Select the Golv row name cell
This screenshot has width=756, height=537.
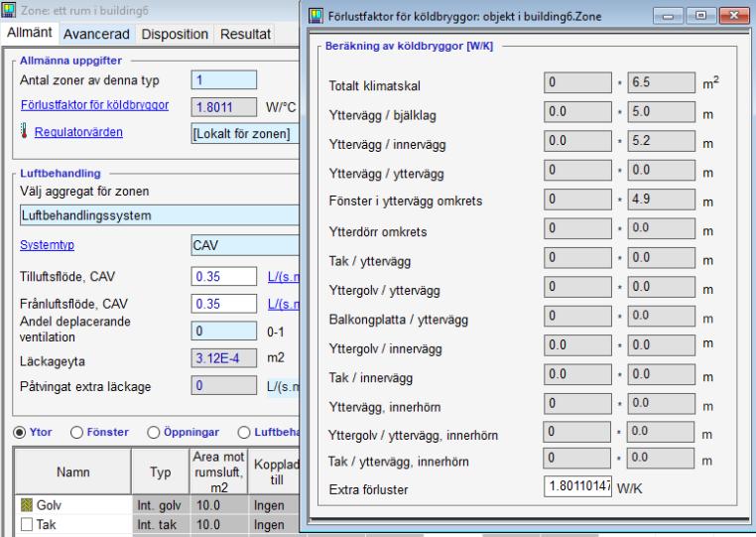point(73,505)
